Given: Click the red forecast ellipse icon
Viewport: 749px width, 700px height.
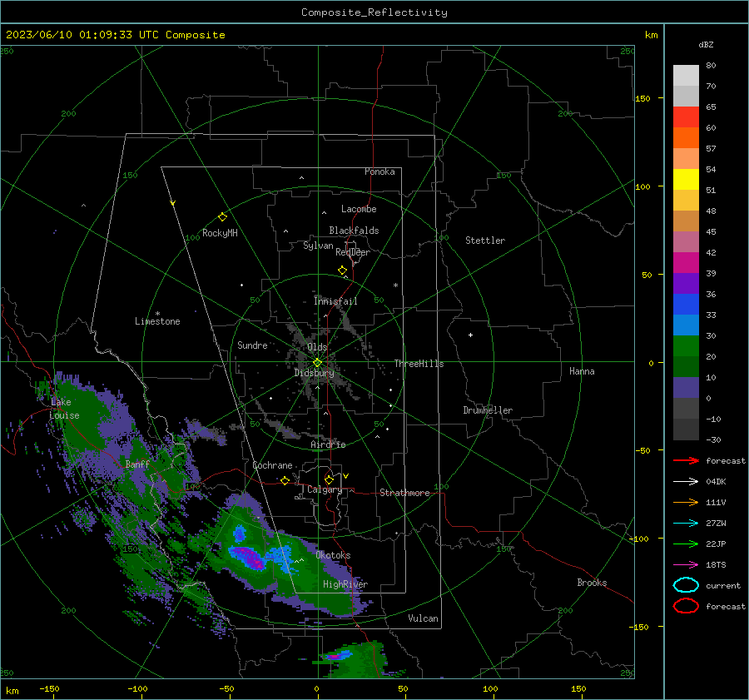Looking at the screenshot, I should click(686, 606).
